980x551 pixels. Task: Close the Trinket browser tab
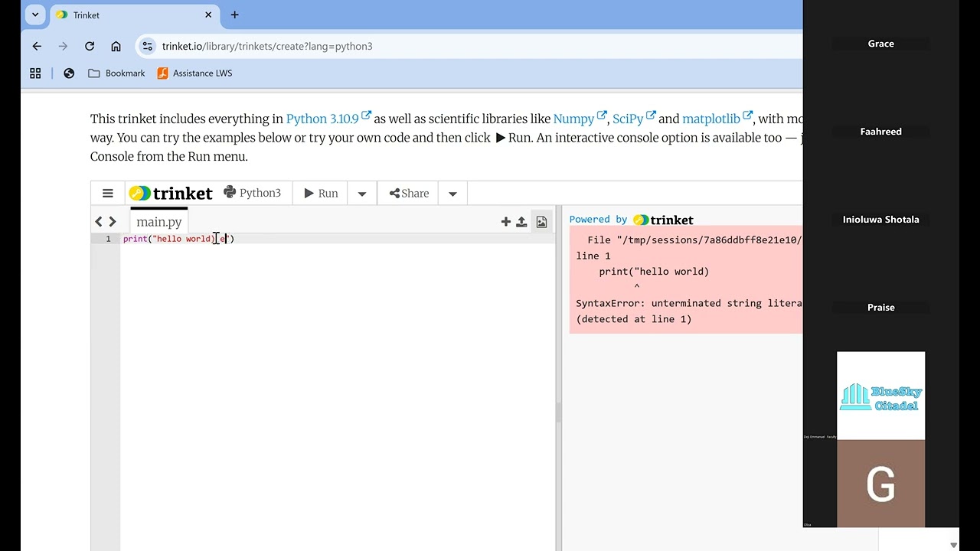(x=208, y=15)
